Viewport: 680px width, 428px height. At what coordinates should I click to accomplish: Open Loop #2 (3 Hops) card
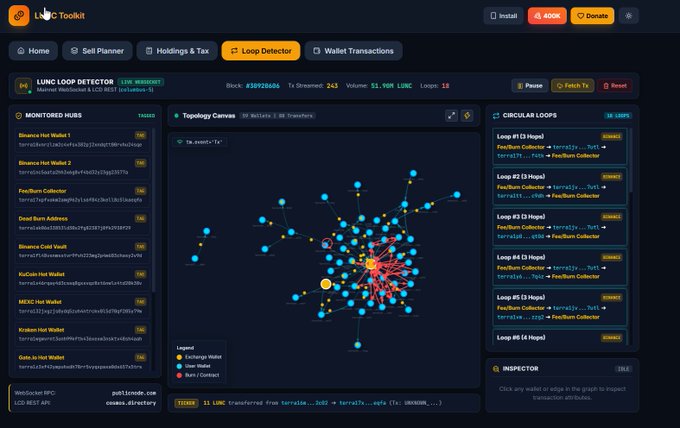click(x=560, y=186)
